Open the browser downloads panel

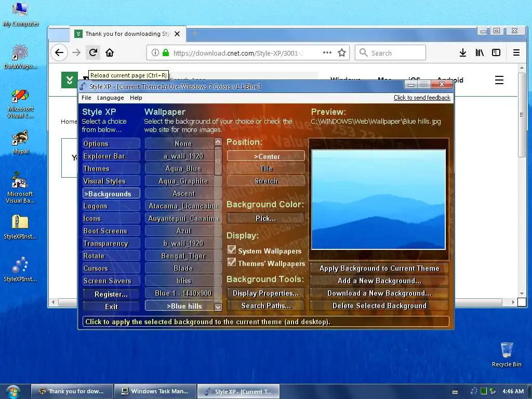(x=462, y=52)
